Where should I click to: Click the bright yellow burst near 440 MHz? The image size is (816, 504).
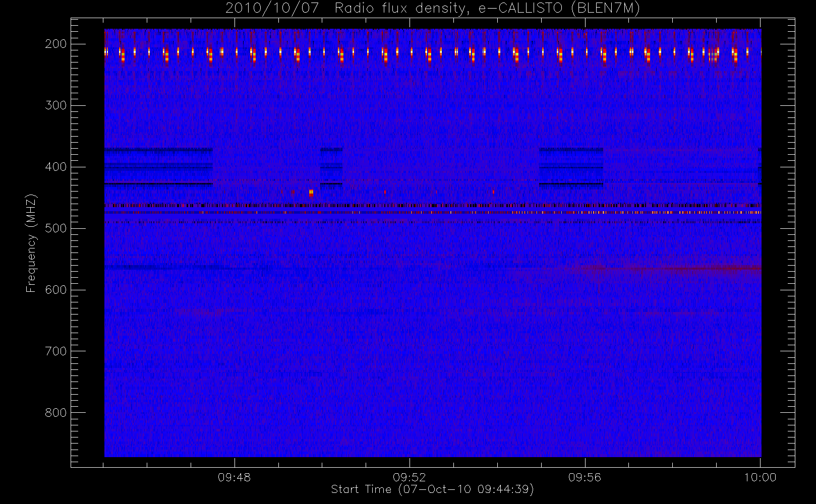pyautogui.click(x=311, y=193)
